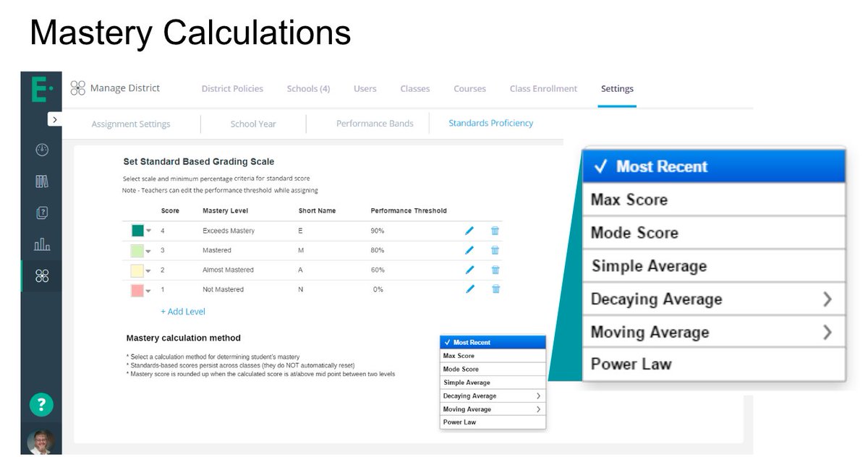Screen dimensions: 868x457
Task: Select the clock icon in the left sidebar
Action: point(41,150)
